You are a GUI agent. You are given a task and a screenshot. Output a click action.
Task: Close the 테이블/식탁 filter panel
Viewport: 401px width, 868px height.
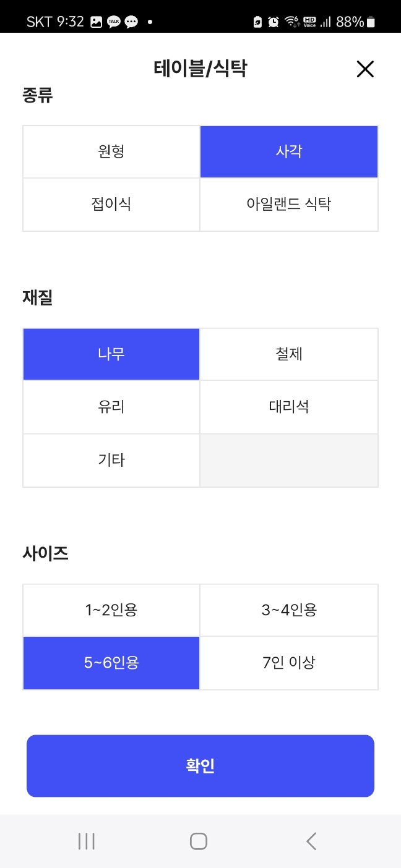365,70
